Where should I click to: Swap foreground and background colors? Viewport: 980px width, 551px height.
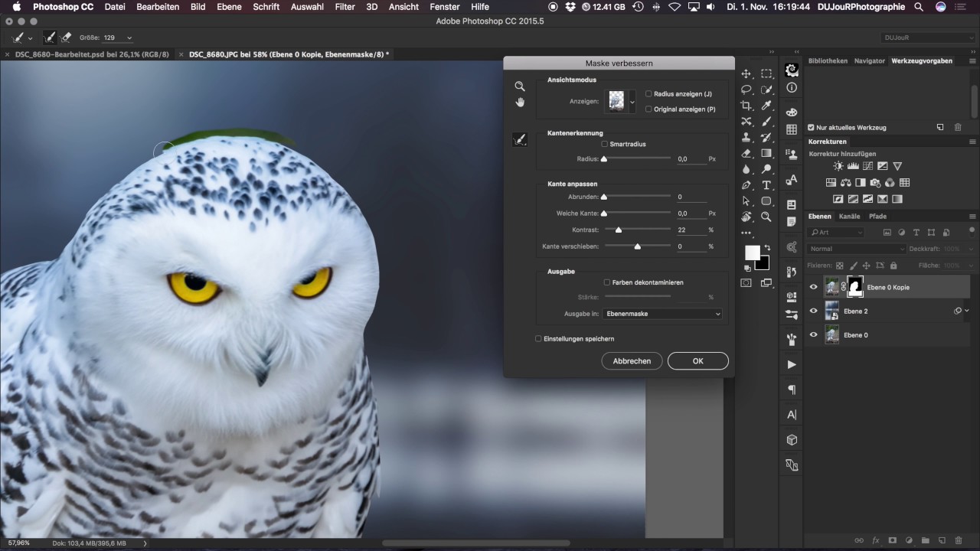[x=767, y=248]
